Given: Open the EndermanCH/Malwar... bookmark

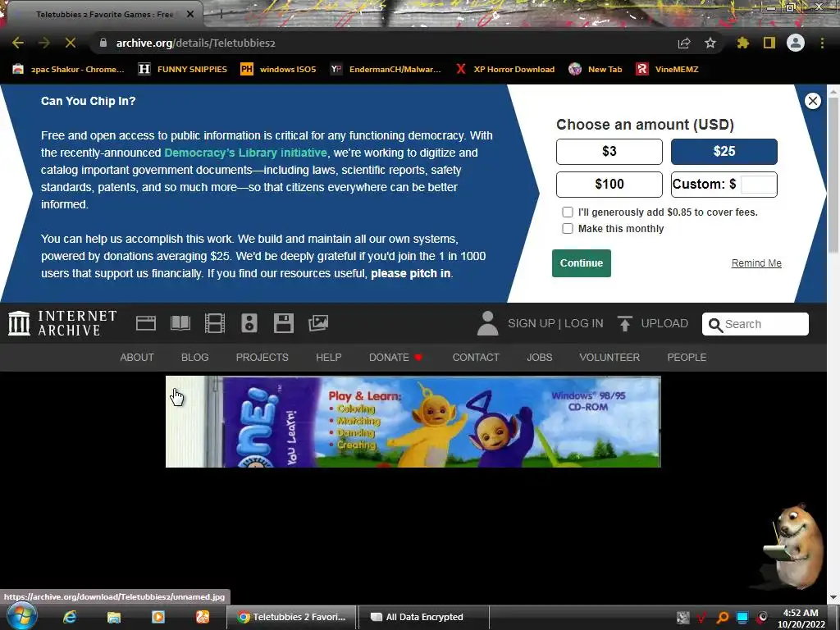Looking at the screenshot, I should 386,69.
